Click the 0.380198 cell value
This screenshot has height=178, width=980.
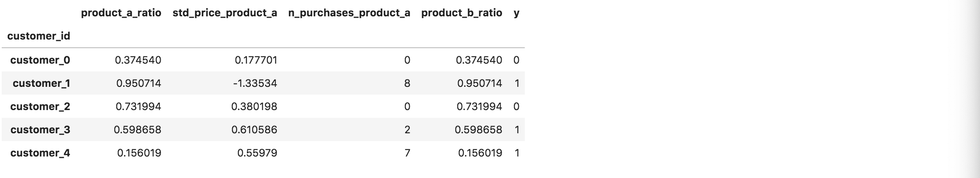pos(254,107)
